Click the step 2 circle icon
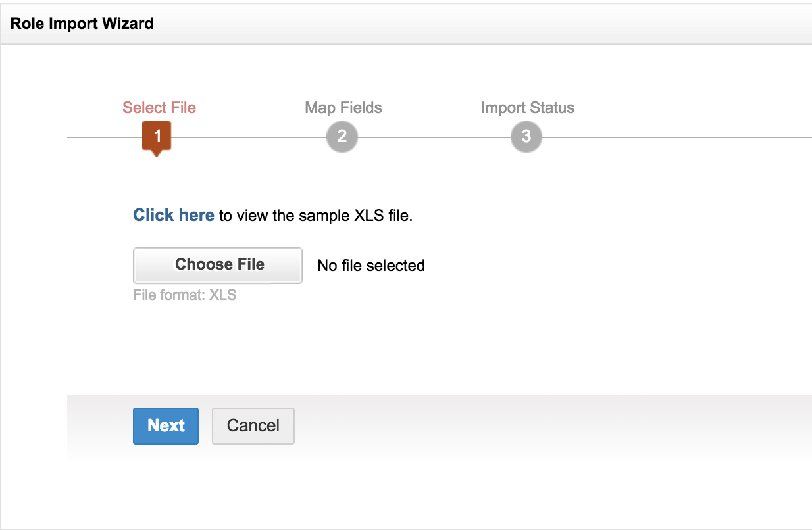The image size is (812, 530). [342, 137]
